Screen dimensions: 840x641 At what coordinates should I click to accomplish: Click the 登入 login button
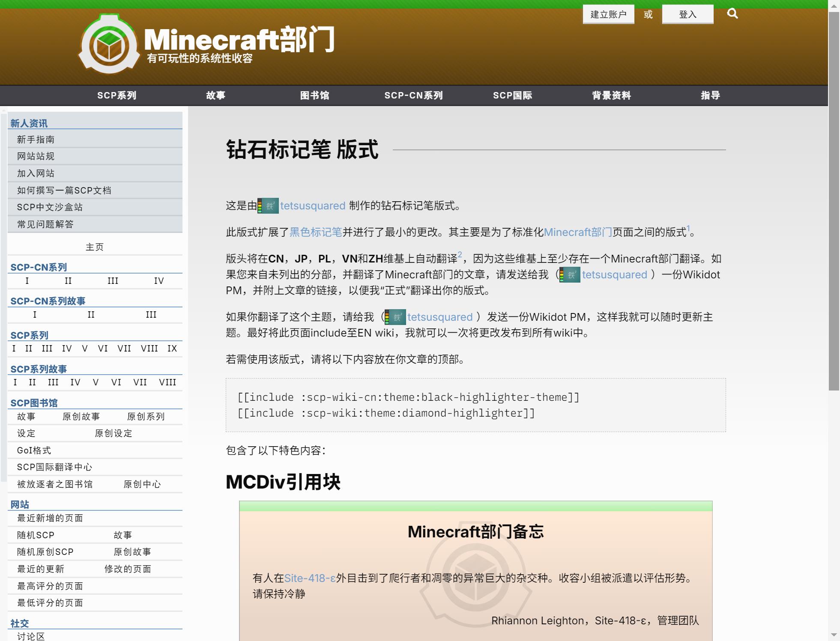(x=688, y=15)
